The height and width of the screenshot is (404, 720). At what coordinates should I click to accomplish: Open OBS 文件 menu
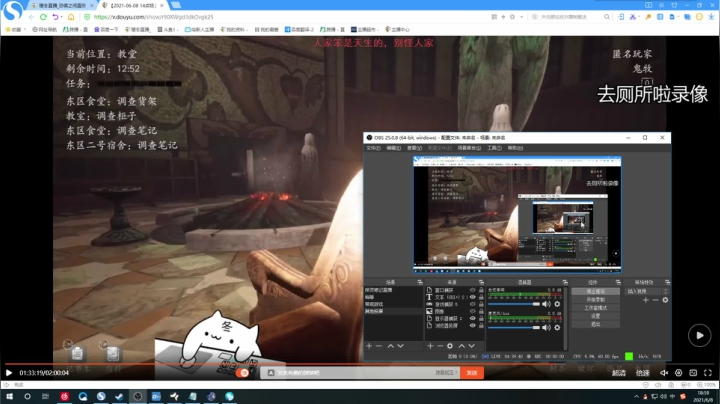click(373, 148)
